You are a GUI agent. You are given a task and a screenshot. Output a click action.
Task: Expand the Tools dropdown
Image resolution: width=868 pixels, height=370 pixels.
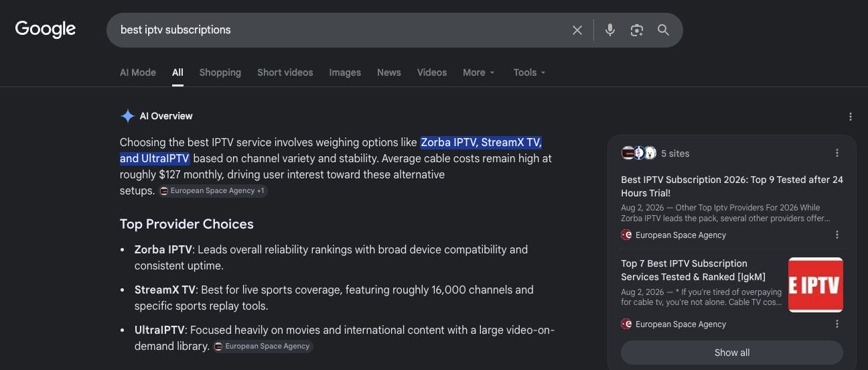530,72
